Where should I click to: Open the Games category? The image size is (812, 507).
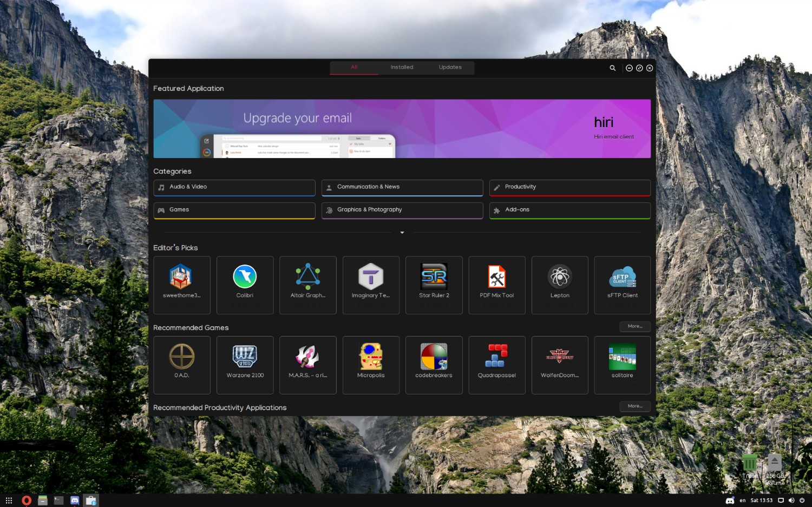click(x=234, y=210)
